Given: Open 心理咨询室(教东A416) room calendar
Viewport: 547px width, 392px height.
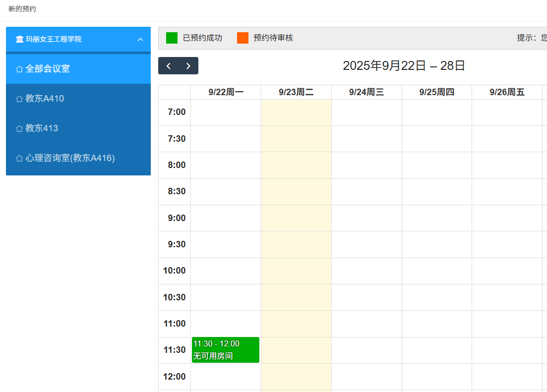Looking at the screenshot, I should click(70, 158).
